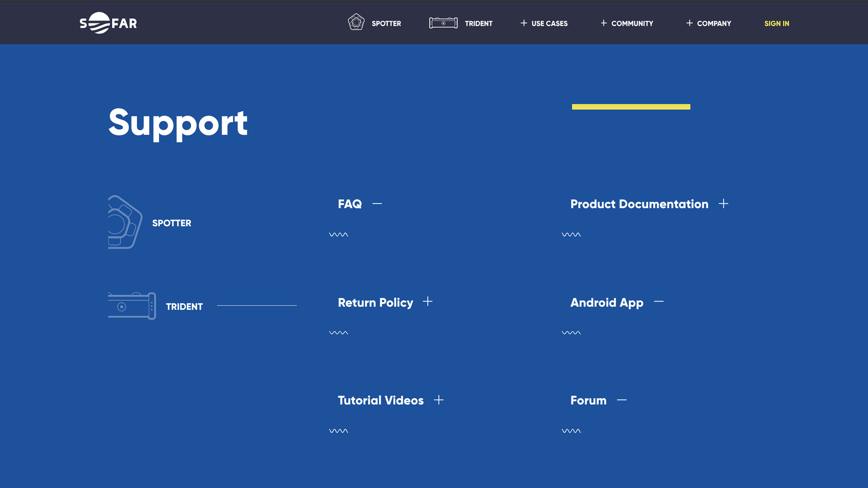Click the Sofar logo in header

pyautogui.click(x=108, y=23)
